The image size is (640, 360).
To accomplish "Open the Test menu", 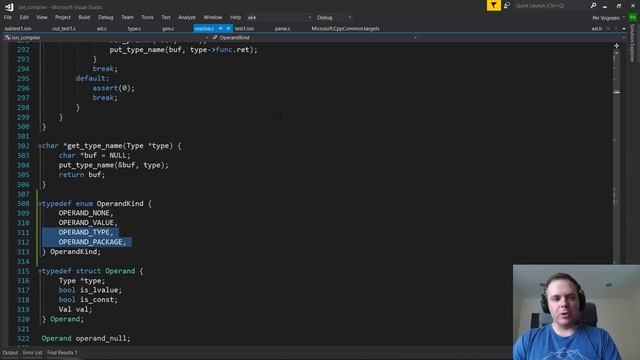I will 166,17.
